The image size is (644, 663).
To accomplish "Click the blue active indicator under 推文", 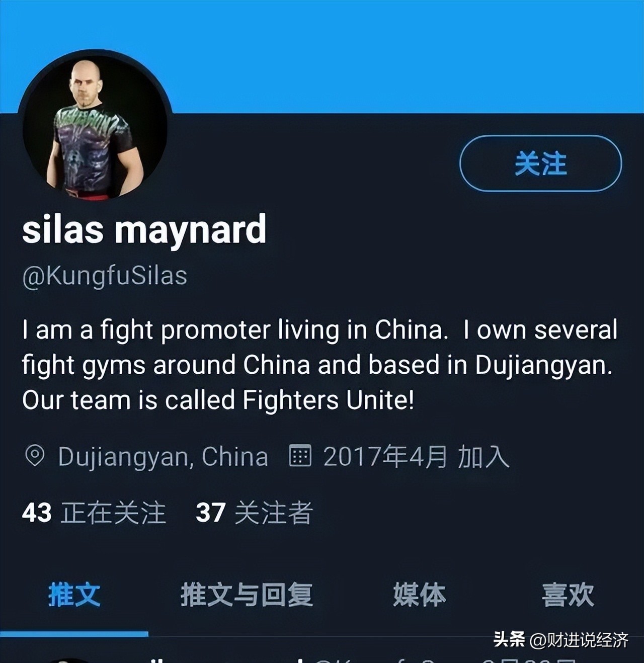I will 74,634.
